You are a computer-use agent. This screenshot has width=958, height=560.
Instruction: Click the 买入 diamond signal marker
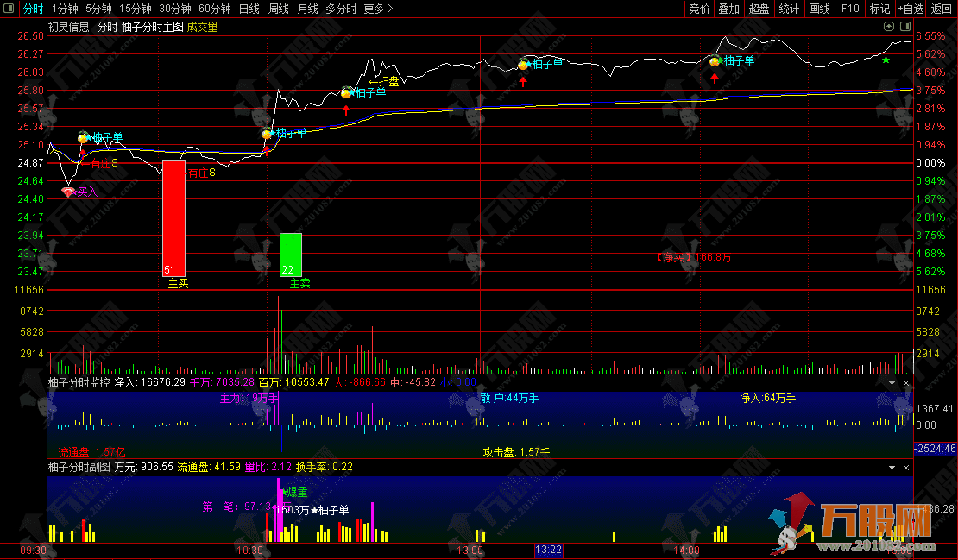click(68, 192)
